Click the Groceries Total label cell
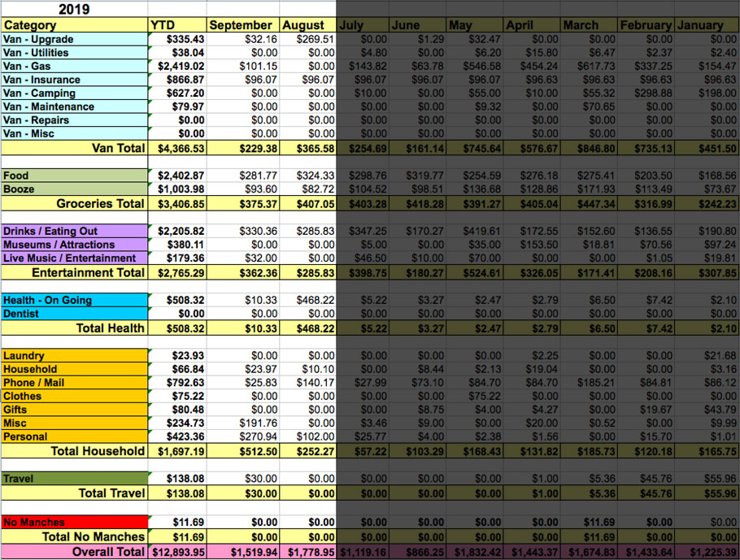This screenshot has width=740, height=560. [x=73, y=203]
